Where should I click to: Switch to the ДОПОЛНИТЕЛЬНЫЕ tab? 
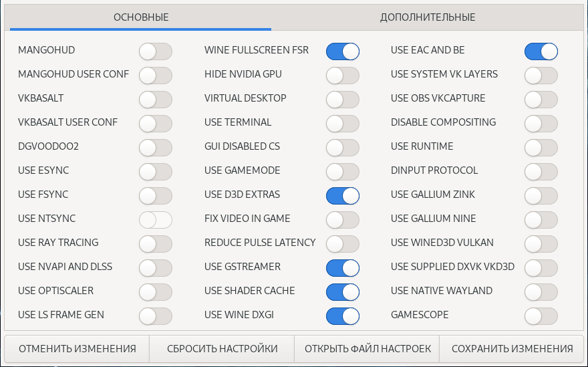point(428,17)
